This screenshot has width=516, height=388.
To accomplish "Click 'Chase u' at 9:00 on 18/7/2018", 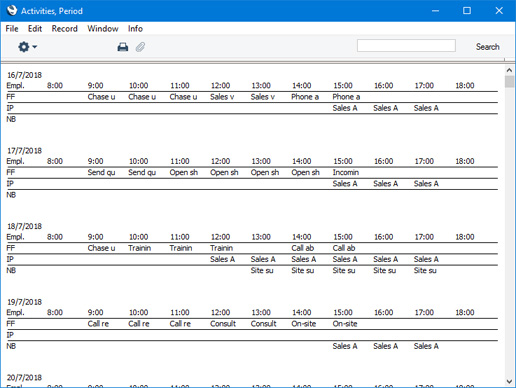I will pyautogui.click(x=101, y=248).
